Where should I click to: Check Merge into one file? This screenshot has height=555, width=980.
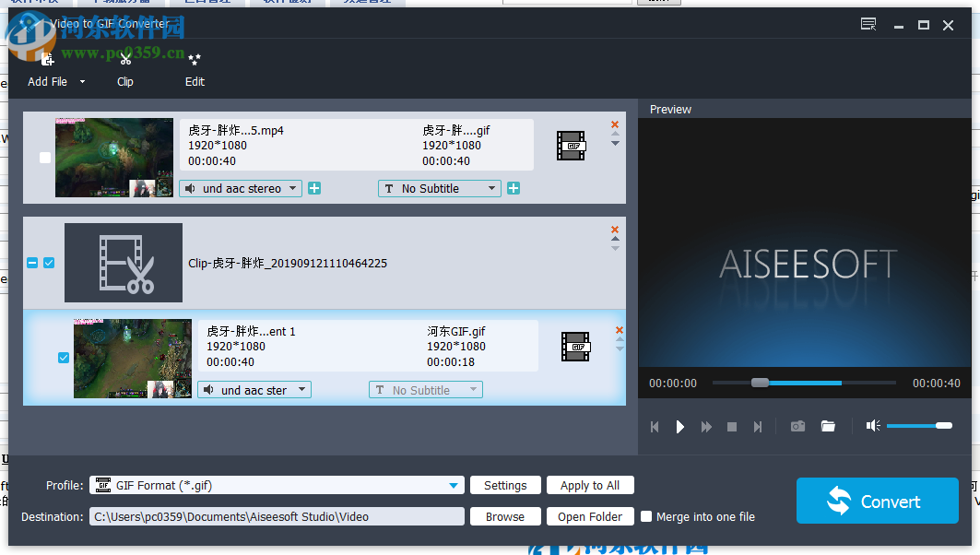[646, 516]
